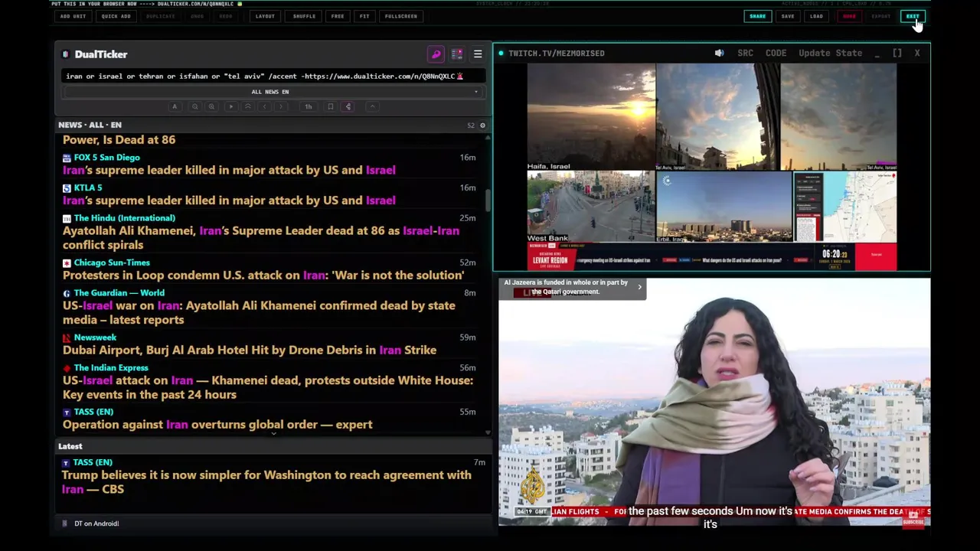This screenshot has height=551, width=980.
Task: Click the SAVE button
Action: click(788, 16)
